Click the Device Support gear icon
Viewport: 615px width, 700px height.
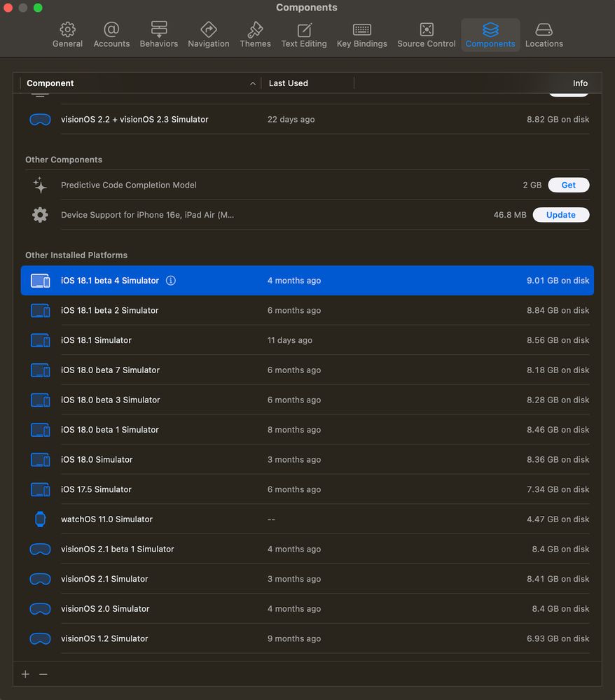coord(40,215)
